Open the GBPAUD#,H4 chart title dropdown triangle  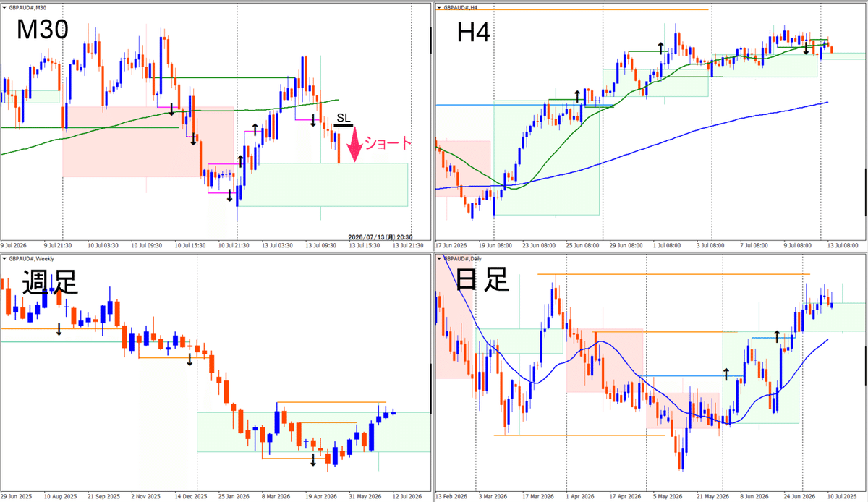(x=439, y=7)
